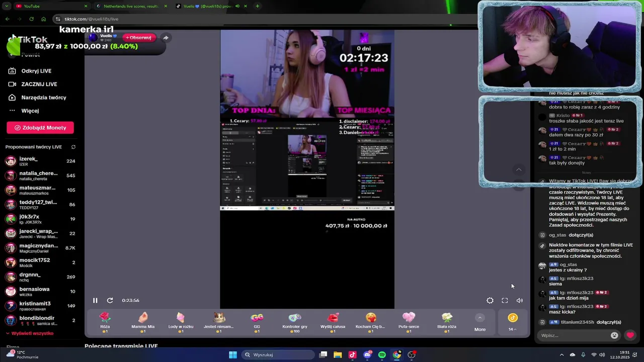Open Windows Start menu
Screen dimensions: 644x362
pos(233,355)
